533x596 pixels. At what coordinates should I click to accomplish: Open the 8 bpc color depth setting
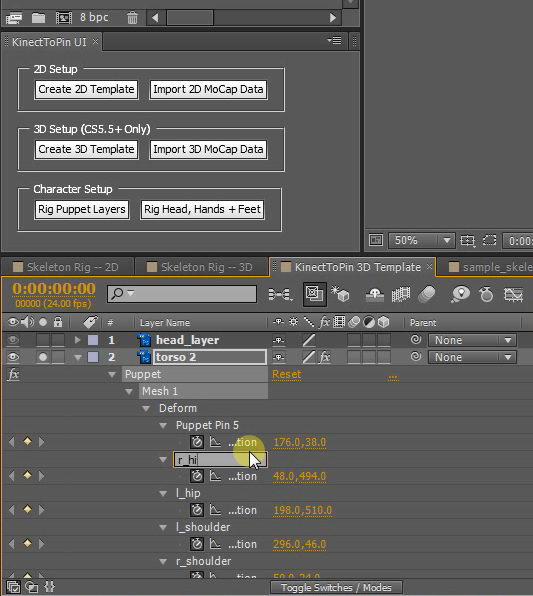pyautogui.click(x=94, y=17)
